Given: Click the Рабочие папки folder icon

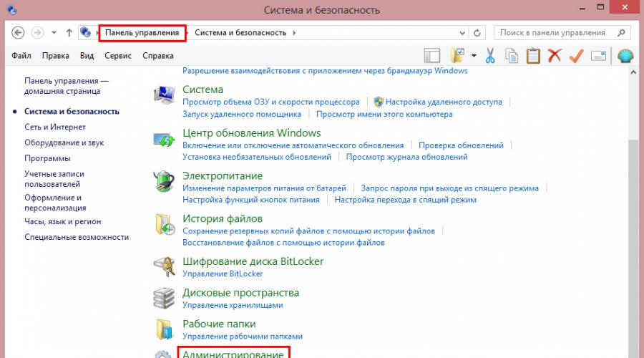Looking at the screenshot, I should coord(165,329).
